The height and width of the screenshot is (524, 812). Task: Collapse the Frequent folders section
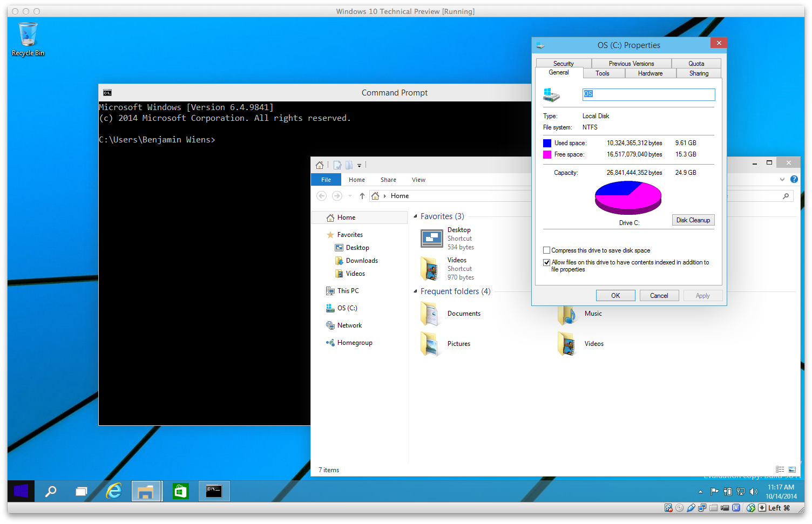[x=415, y=291]
